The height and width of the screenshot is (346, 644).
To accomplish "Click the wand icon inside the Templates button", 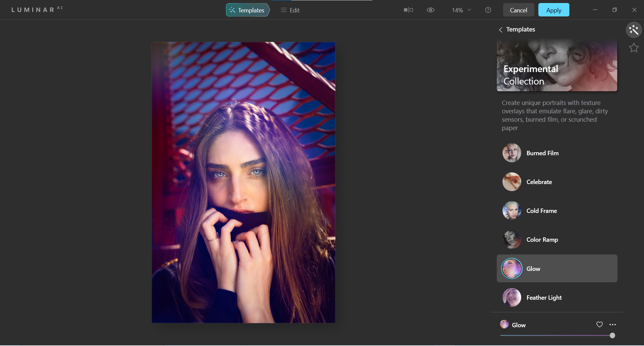I will tap(232, 10).
